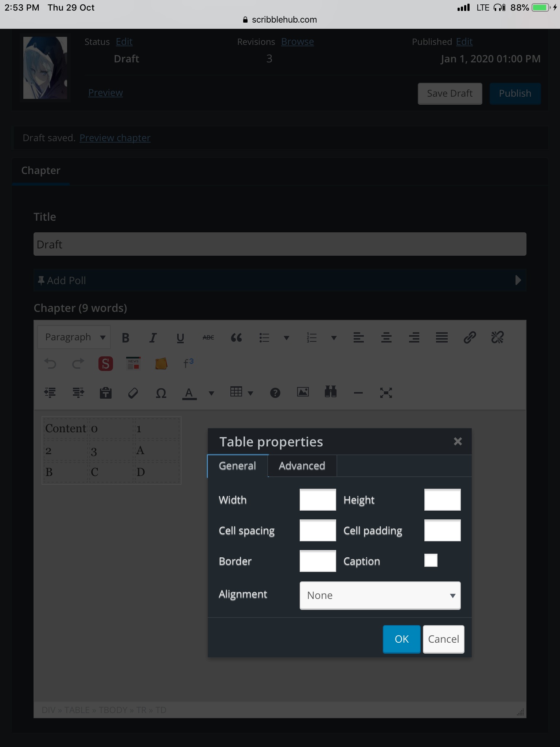Expand the table insert dropdown arrow
560x747 pixels.
(x=250, y=393)
